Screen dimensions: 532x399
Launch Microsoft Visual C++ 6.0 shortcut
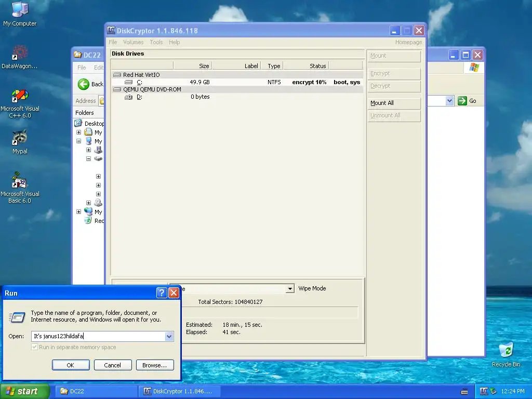(20, 104)
